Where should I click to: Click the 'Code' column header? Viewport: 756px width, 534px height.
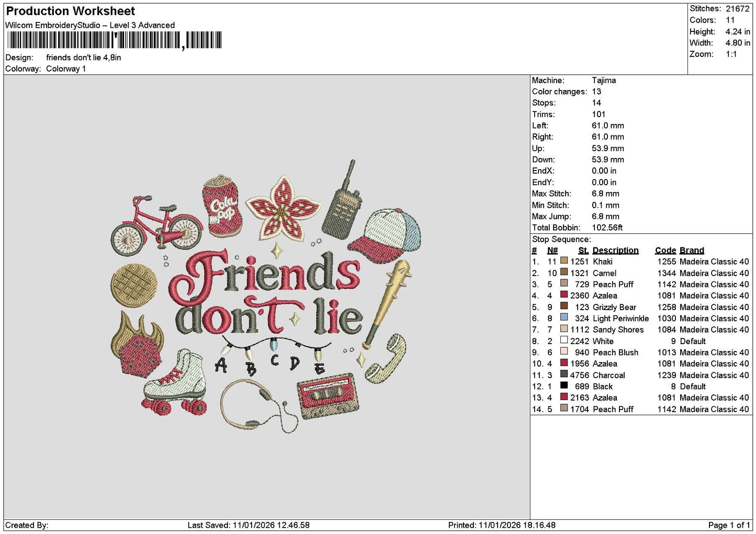tap(665, 251)
